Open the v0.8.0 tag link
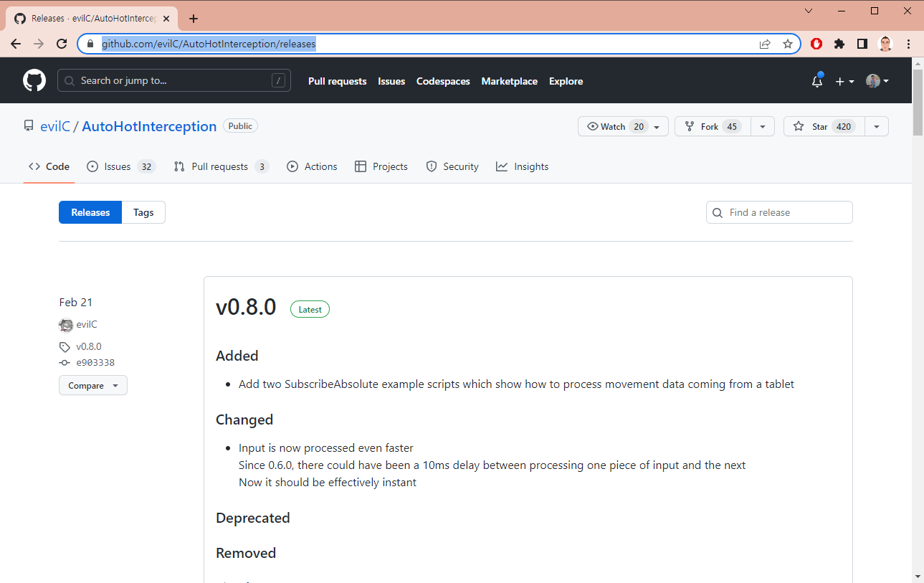This screenshot has width=924, height=583. coord(89,347)
